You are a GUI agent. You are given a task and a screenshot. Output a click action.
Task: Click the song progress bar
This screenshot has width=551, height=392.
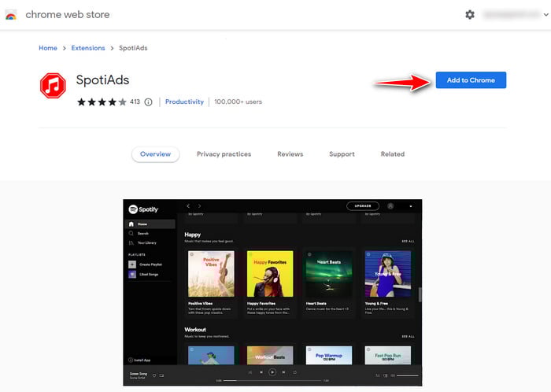(x=272, y=380)
